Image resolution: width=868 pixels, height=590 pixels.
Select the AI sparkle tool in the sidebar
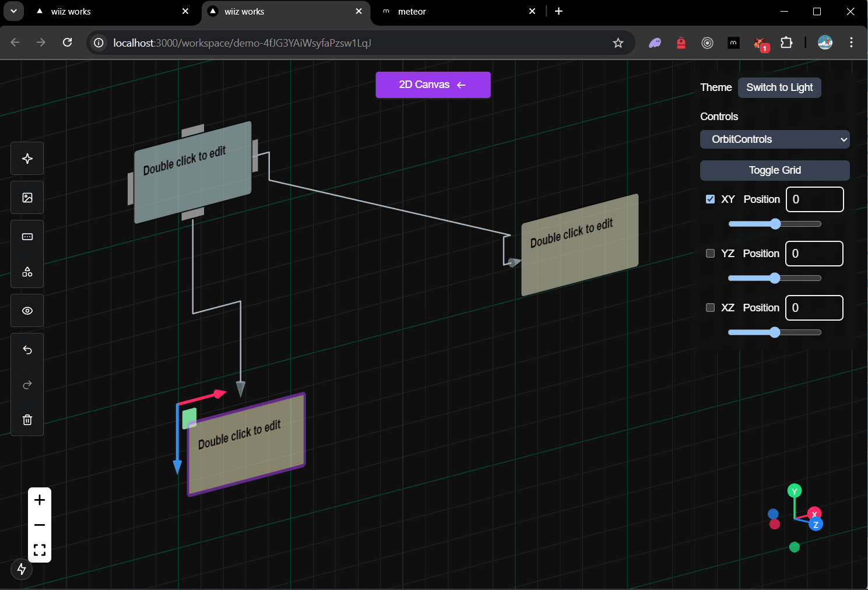coord(27,158)
